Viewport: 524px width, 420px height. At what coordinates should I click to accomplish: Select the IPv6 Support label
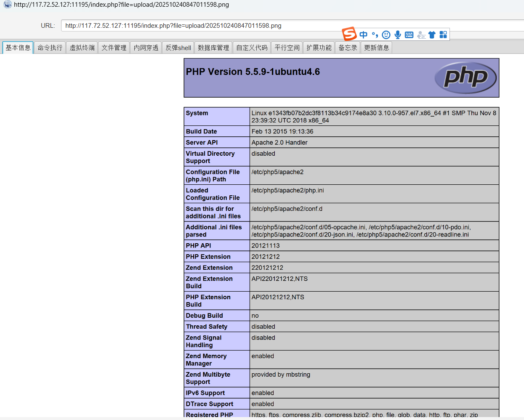pyautogui.click(x=205, y=393)
